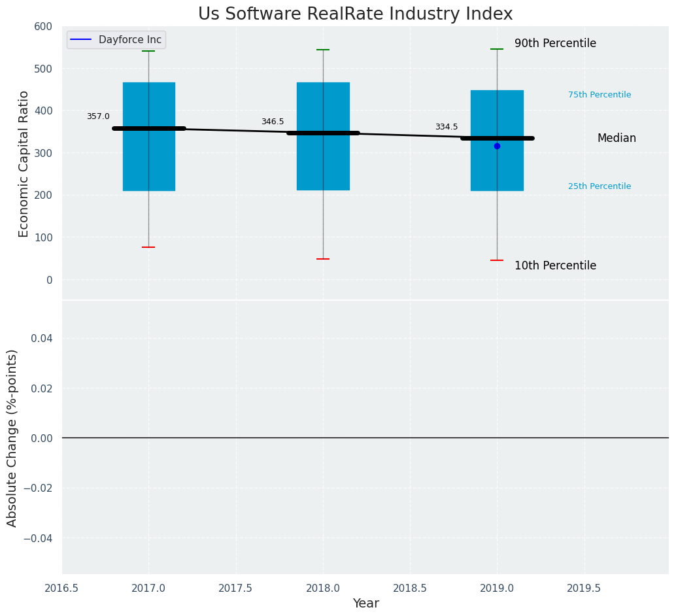Click the 25th Percentile label
Viewport: 676px width, 616px height.
click(x=600, y=186)
